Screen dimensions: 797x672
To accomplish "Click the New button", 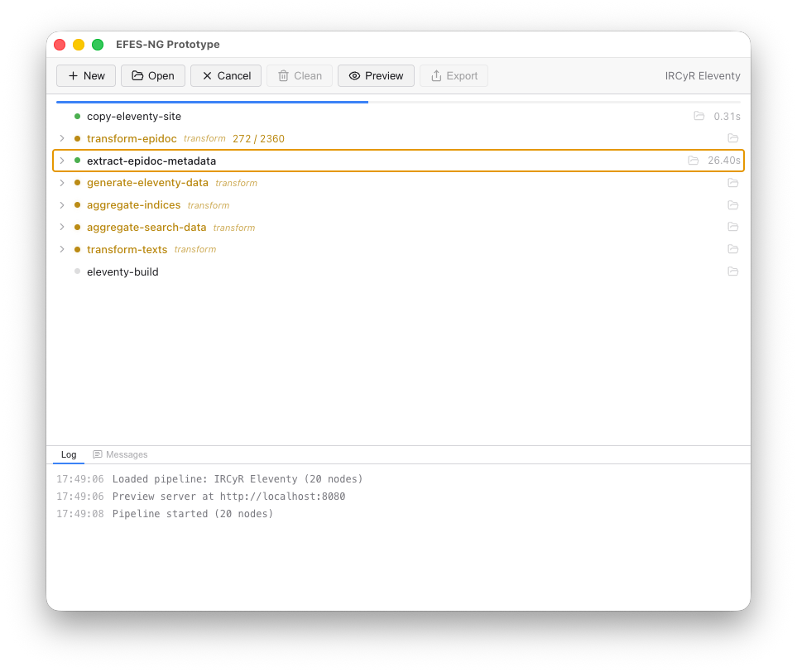I will click(86, 76).
